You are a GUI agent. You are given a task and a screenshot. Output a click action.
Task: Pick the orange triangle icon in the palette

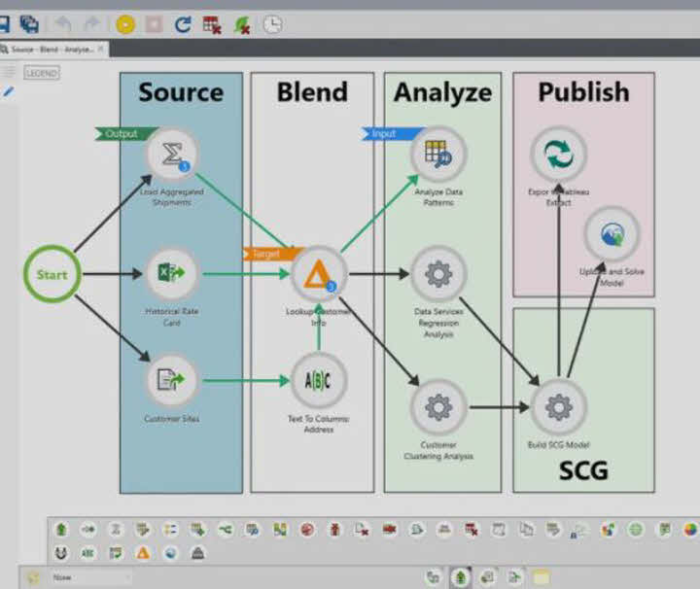(143, 553)
